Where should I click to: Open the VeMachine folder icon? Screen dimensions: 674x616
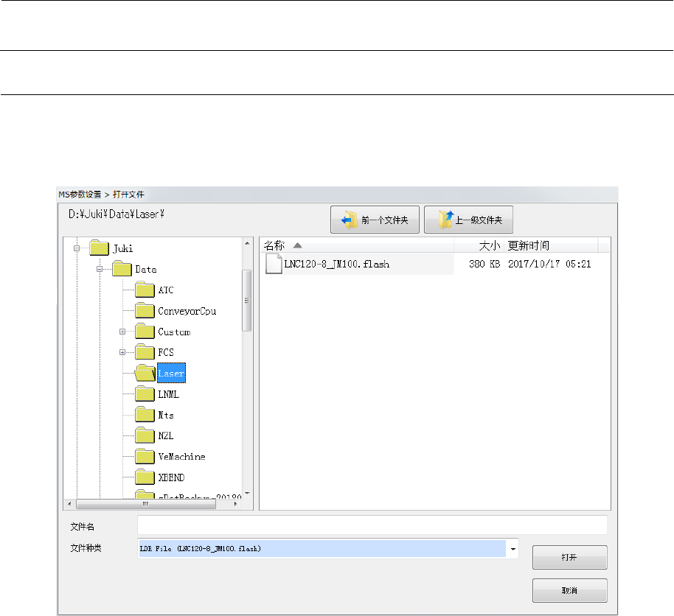coord(145,456)
